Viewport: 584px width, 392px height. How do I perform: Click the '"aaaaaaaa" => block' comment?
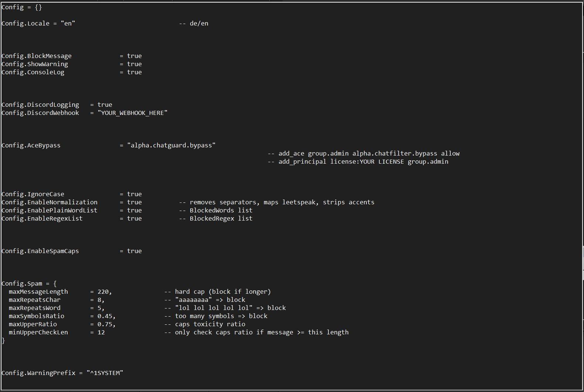(205, 300)
